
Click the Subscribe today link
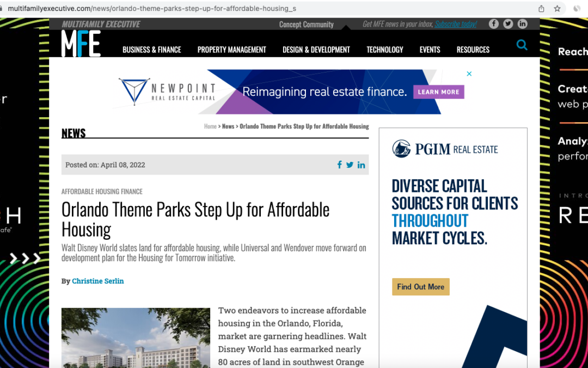pyautogui.click(x=456, y=24)
